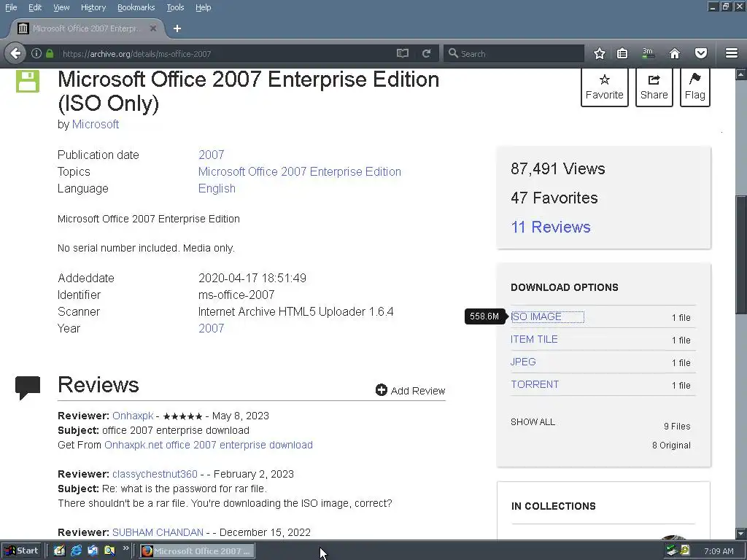Open the Bookmarks menu
747x560 pixels.
coord(136,7)
